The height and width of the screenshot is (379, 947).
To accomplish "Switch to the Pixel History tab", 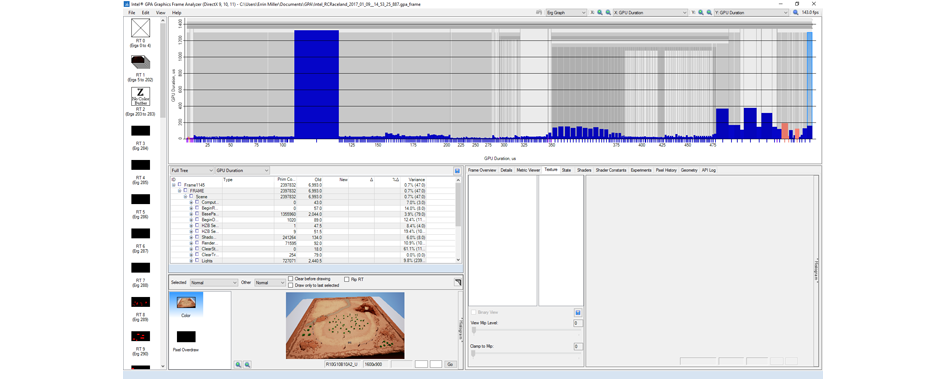I will (666, 170).
